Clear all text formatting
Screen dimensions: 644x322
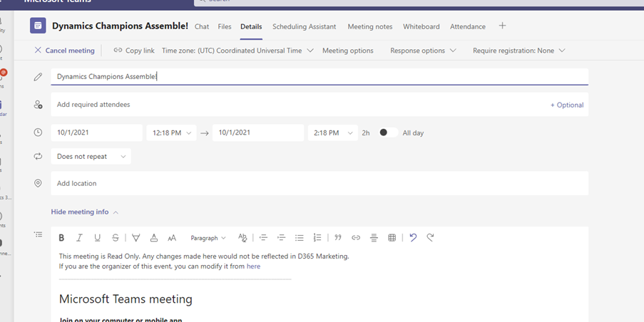(x=242, y=237)
